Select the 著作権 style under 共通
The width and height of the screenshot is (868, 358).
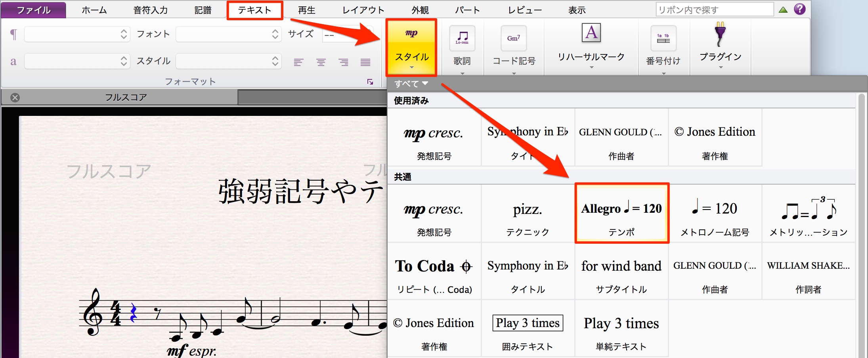434,329
